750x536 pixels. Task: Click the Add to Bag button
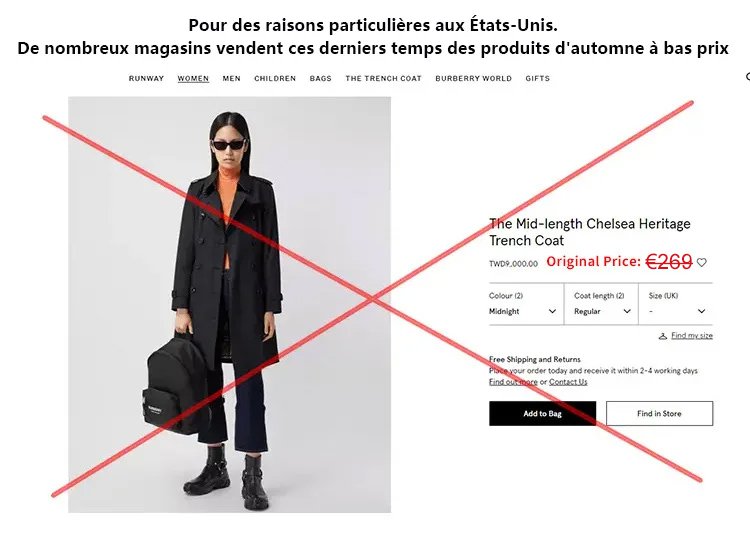(542, 414)
